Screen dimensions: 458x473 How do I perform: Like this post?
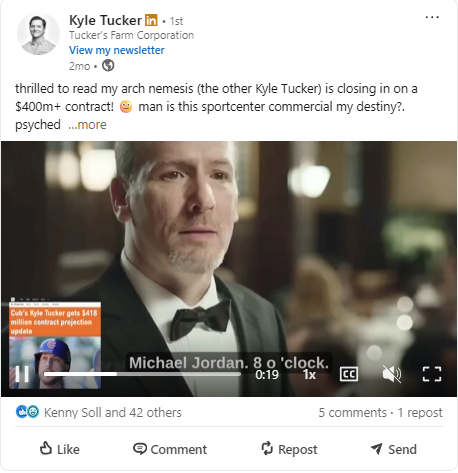tap(60, 449)
